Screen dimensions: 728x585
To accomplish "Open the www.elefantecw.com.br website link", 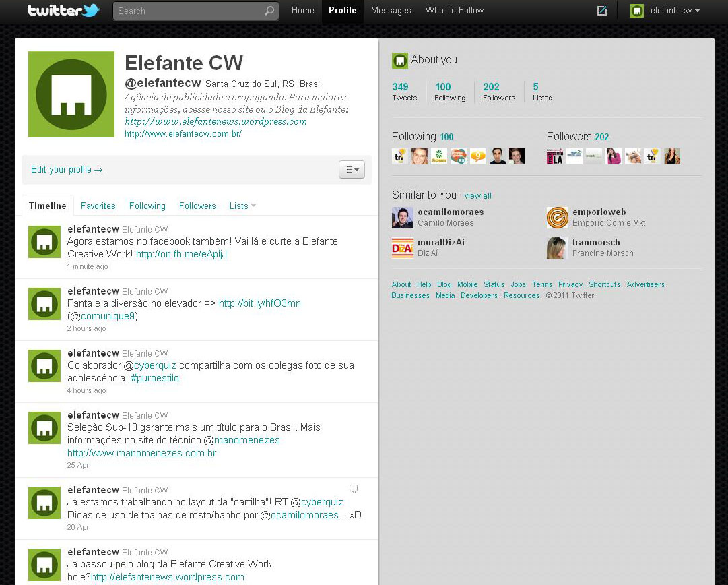I will tap(183, 134).
